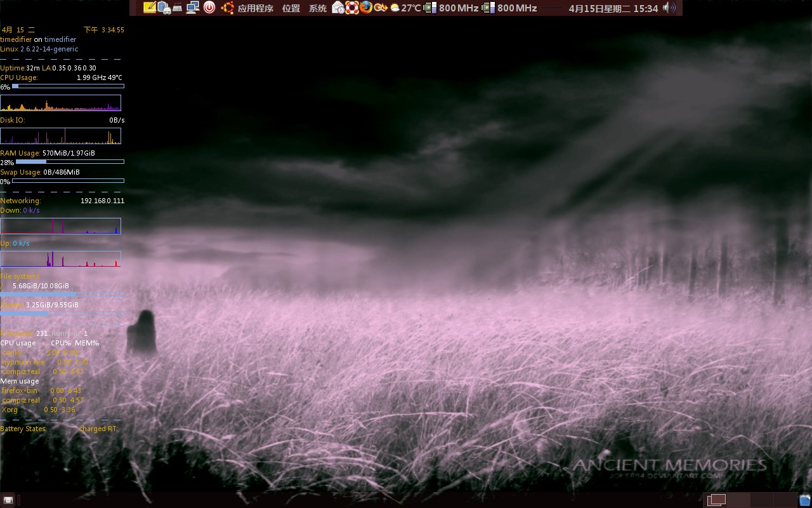Viewport: 812px width, 508px height.
Task: Click the 'Xorg' process row
Action: pyautogui.click(x=39, y=410)
